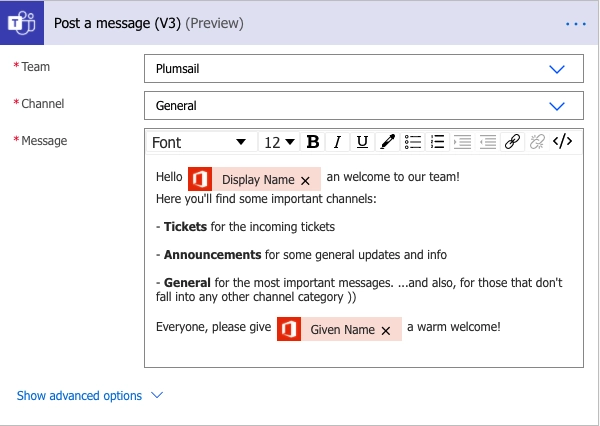
Task: Expand Show advanced options
Action: [90, 395]
